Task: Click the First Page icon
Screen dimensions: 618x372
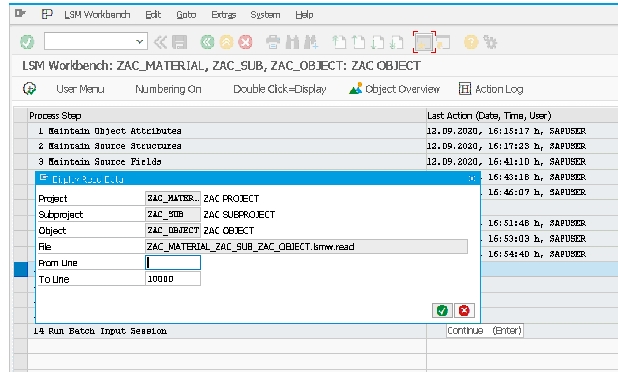Action: [x=339, y=42]
